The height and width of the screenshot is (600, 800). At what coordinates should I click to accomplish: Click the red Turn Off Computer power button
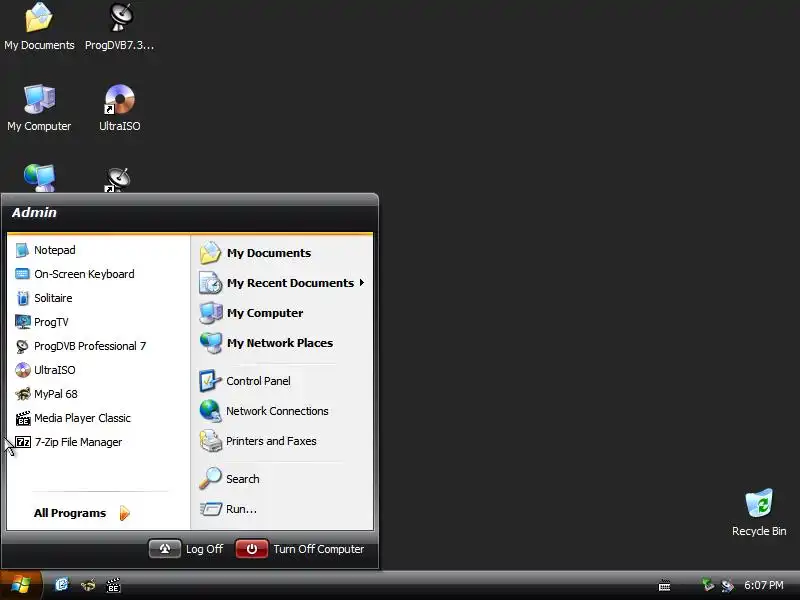[252, 549]
